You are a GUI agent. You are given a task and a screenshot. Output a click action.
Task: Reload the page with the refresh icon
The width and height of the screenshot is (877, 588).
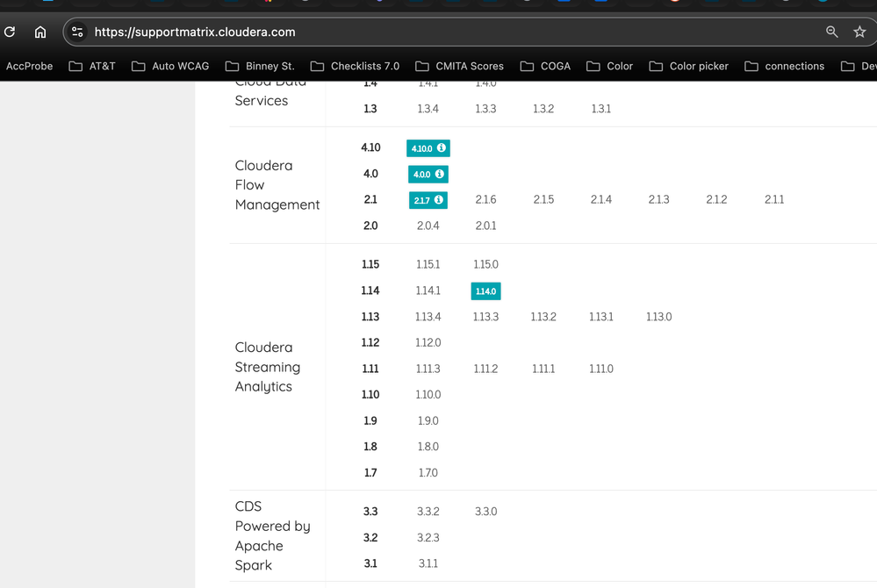tap(10, 32)
